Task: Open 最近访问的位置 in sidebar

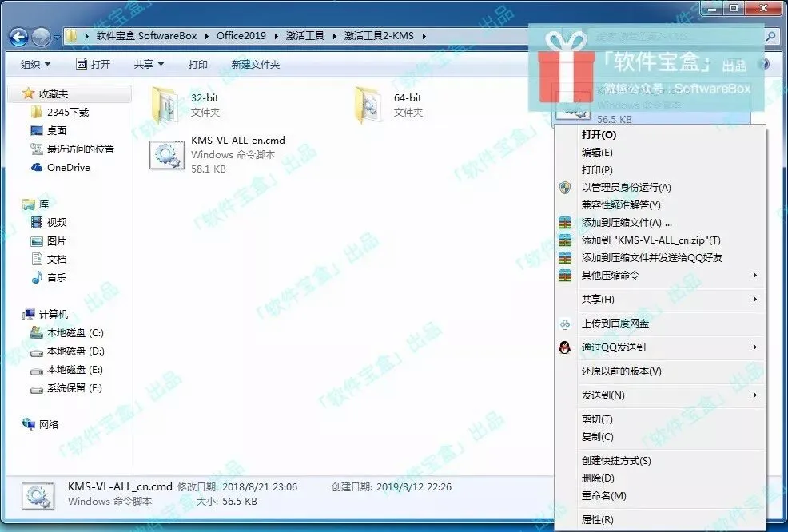Action: pyautogui.click(x=73, y=149)
